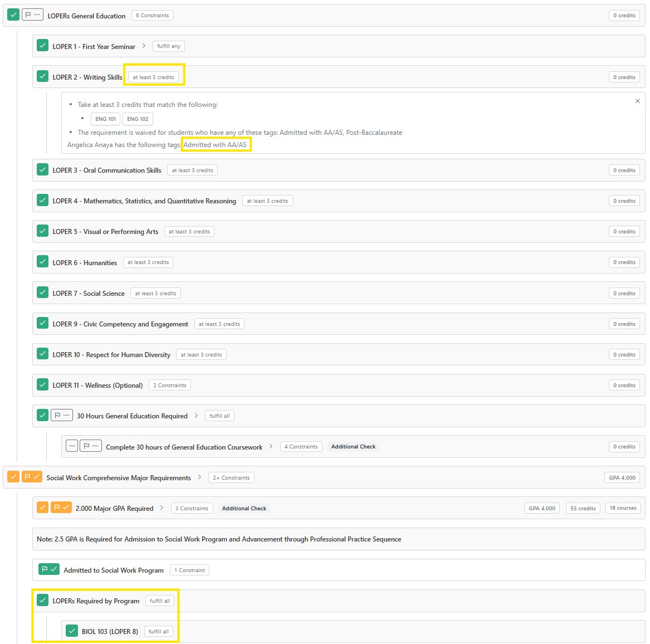Click green flag icon for Admitted to Social Work
The height and width of the screenshot is (644, 650).
[x=49, y=569]
